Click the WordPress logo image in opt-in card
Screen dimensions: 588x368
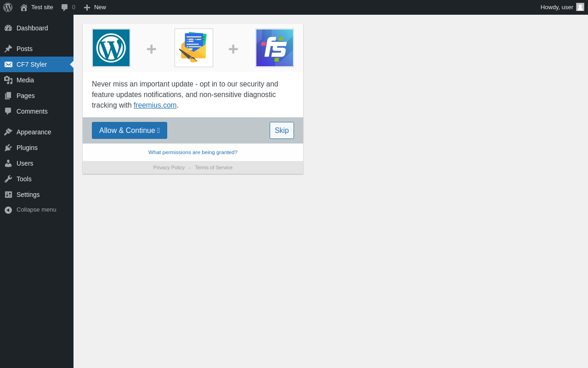[x=111, y=48]
